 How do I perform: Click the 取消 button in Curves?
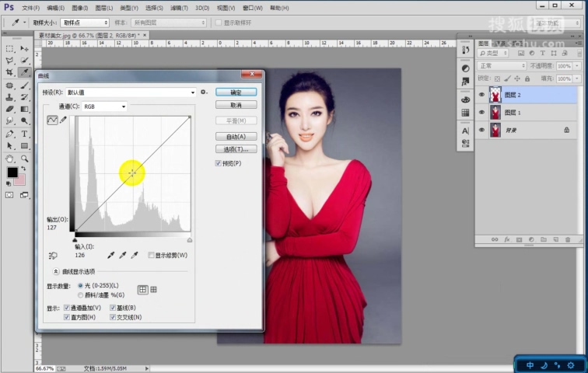(x=236, y=105)
